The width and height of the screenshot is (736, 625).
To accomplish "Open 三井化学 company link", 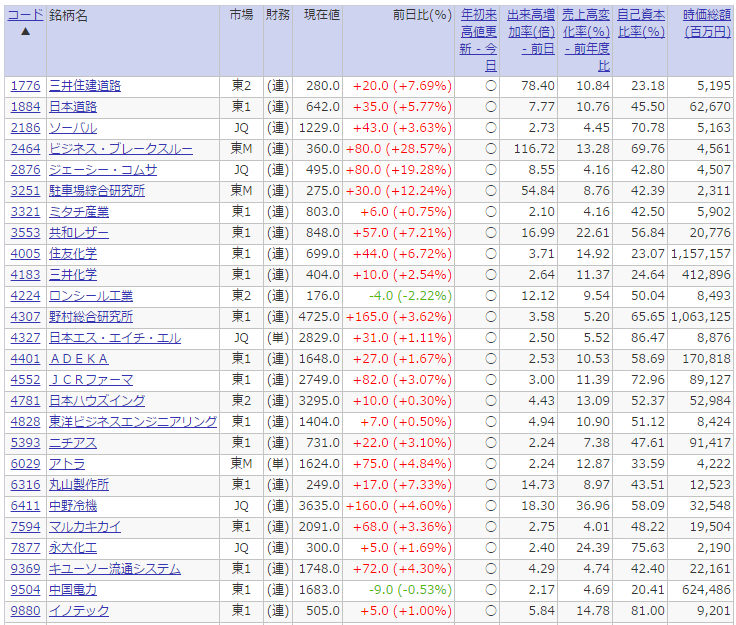I will (73, 275).
